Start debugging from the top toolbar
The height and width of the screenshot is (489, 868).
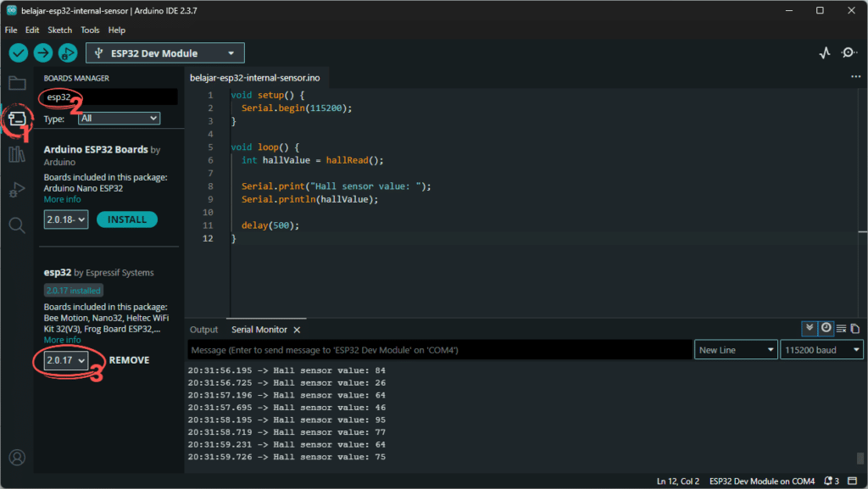pos(68,53)
